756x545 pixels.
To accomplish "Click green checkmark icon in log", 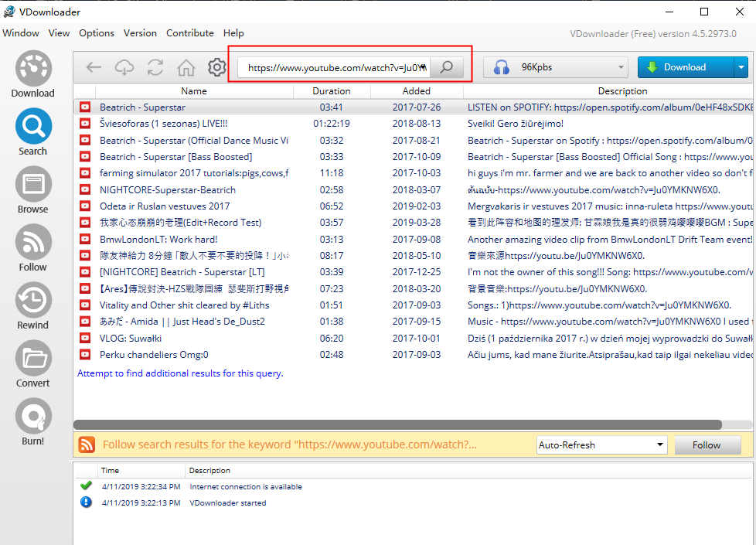I will pos(87,485).
